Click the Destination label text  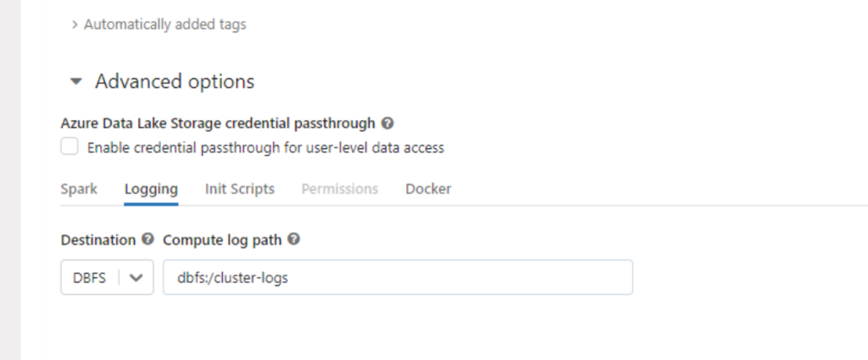click(98, 240)
